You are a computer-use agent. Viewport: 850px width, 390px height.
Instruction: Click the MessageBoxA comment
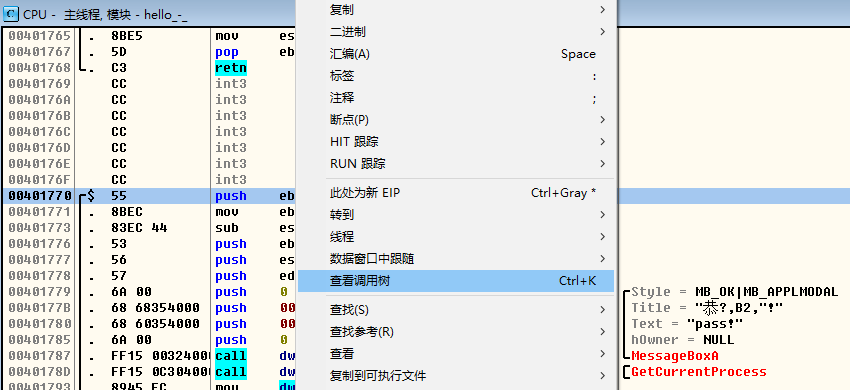coord(675,356)
